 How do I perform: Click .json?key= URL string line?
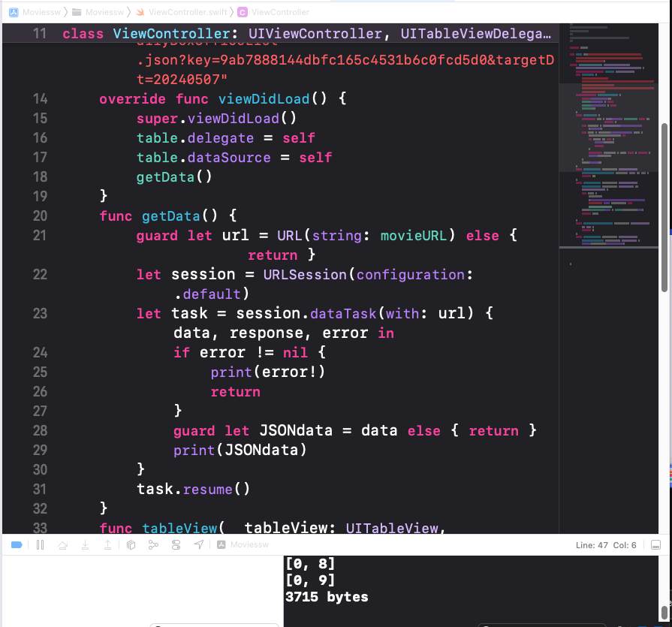(345, 60)
